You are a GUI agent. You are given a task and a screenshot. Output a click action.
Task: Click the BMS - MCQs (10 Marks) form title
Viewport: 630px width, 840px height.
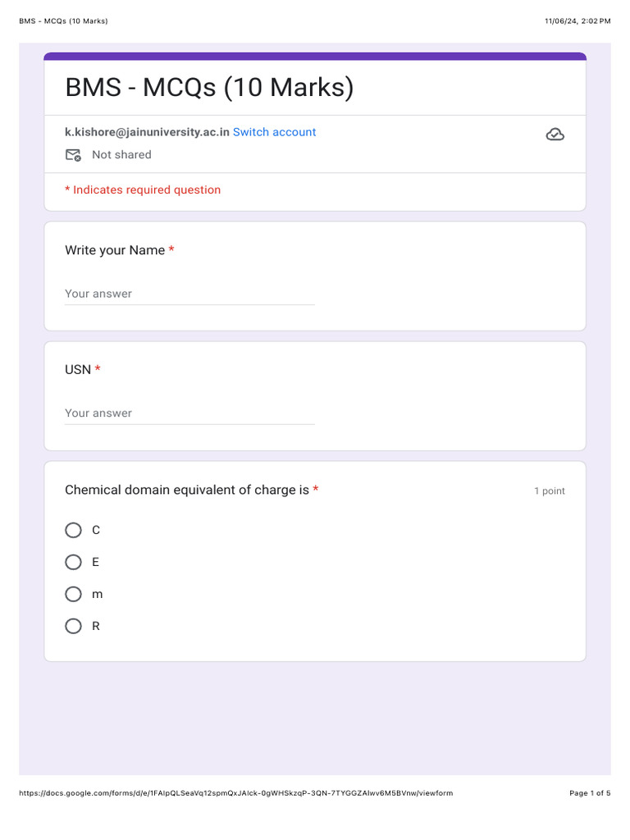pyautogui.click(x=209, y=87)
